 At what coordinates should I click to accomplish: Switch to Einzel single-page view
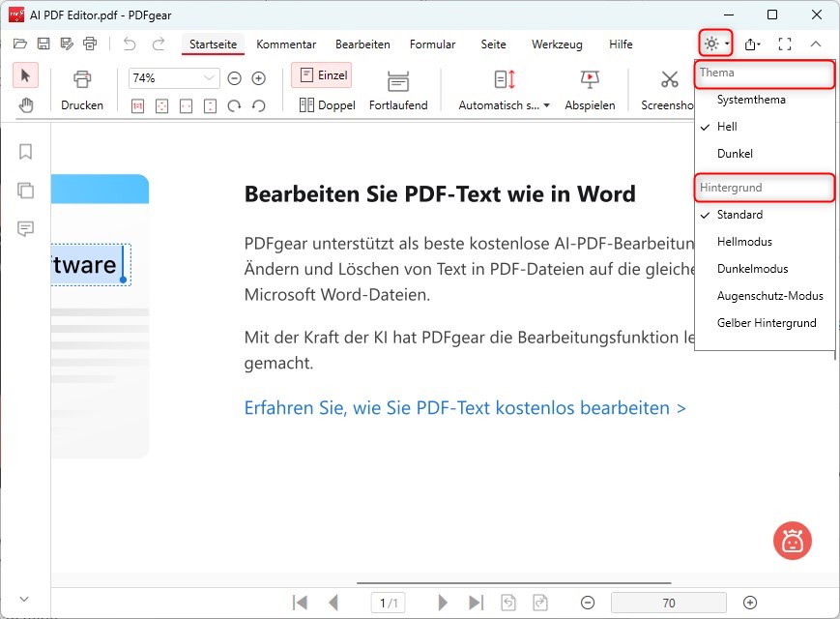pos(324,75)
